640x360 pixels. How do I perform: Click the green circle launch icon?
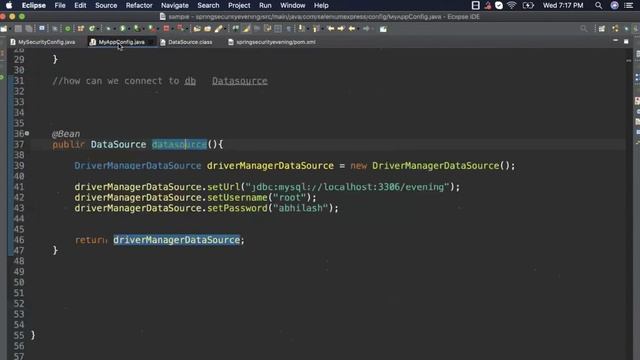click(68, 29)
